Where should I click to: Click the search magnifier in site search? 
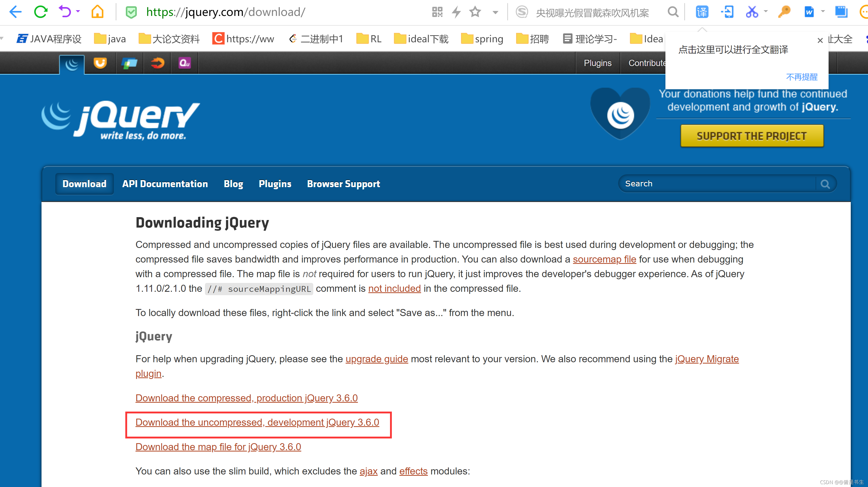click(825, 184)
